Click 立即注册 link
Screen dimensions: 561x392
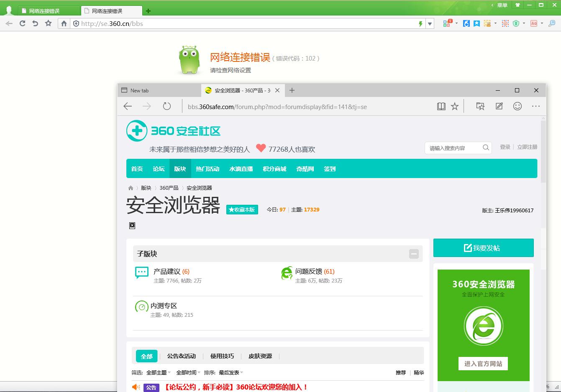point(527,147)
